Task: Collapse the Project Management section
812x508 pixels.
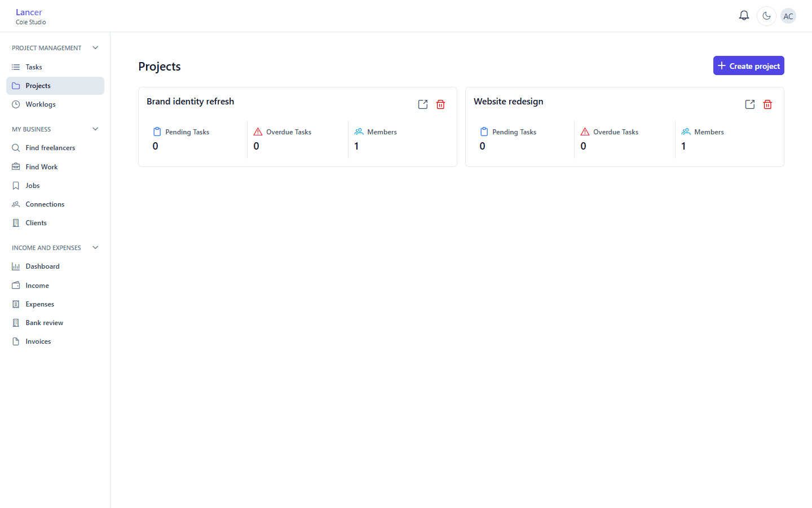Action: point(95,48)
